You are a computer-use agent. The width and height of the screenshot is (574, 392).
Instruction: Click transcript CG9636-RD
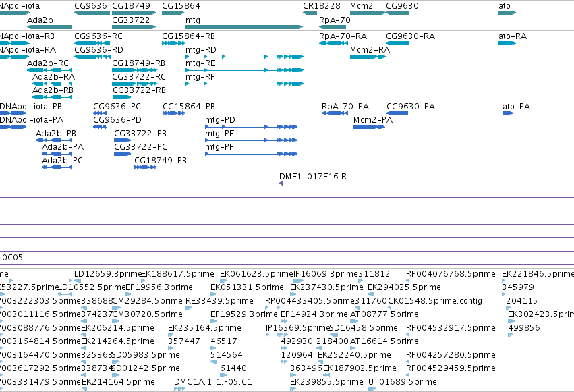coord(92,57)
